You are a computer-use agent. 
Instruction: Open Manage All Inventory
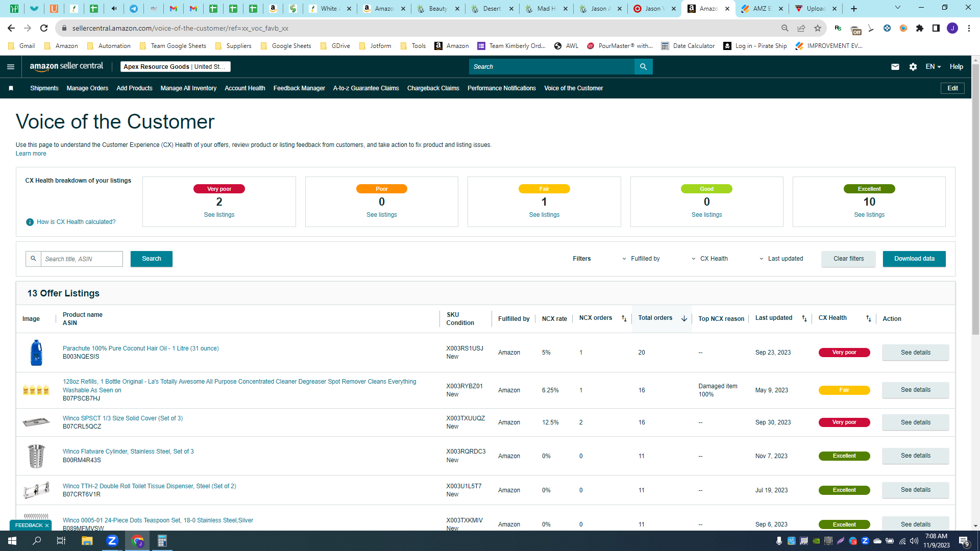point(188,88)
